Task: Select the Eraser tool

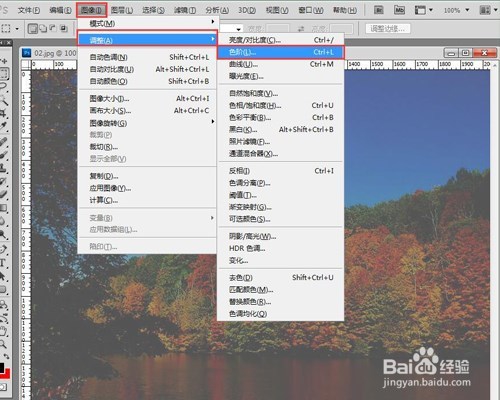Action: (3, 194)
